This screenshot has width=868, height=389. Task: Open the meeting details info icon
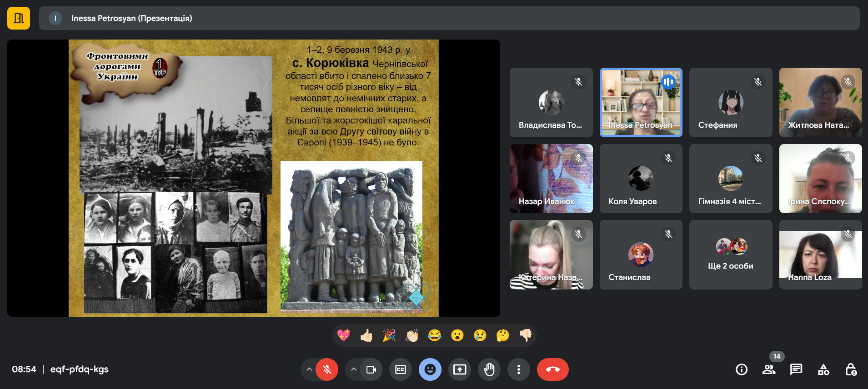(741, 369)
